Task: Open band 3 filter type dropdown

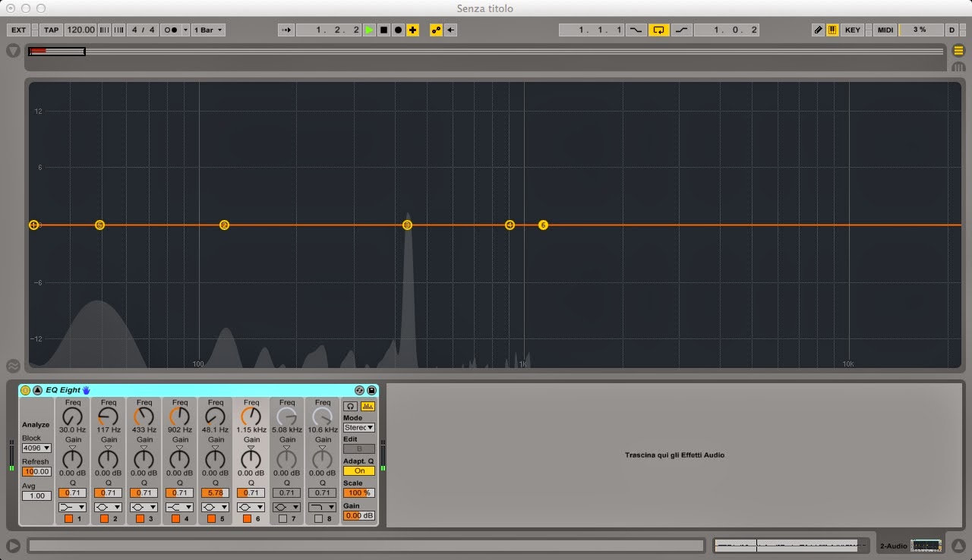Action: point(144,507)
